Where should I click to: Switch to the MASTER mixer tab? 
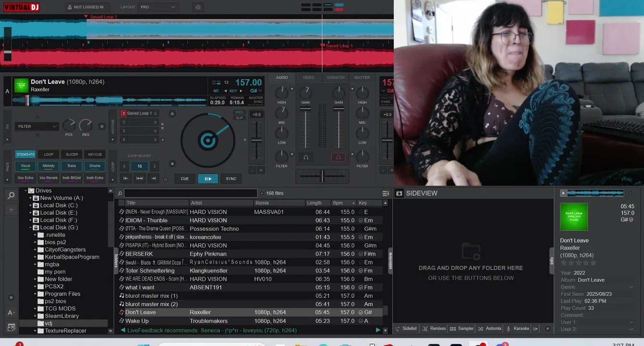362,77
